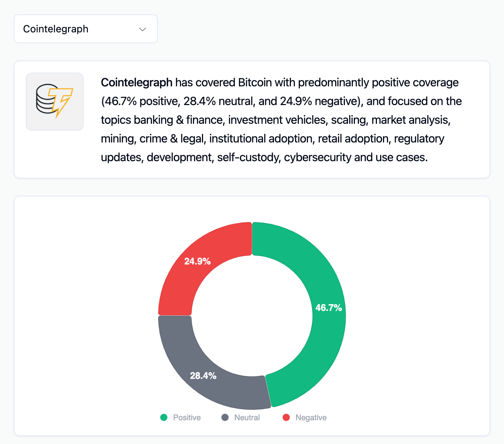Viewport: 504px width, 444px height.
Task: Click the bold Cointelegraph name in the summary
Action: 136,82
